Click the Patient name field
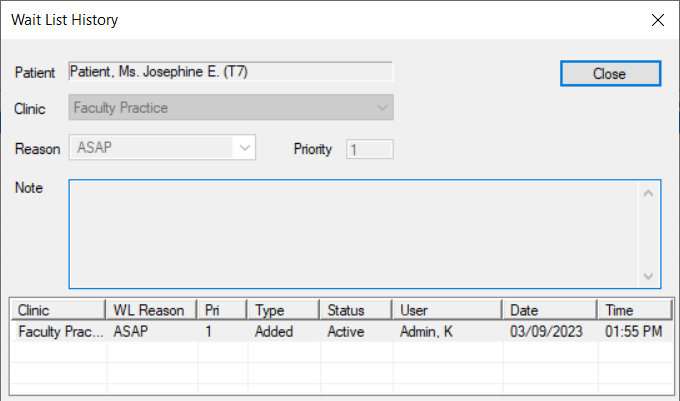Image resolution: width=680 pixels, height=401 pixels. point(231,72)
